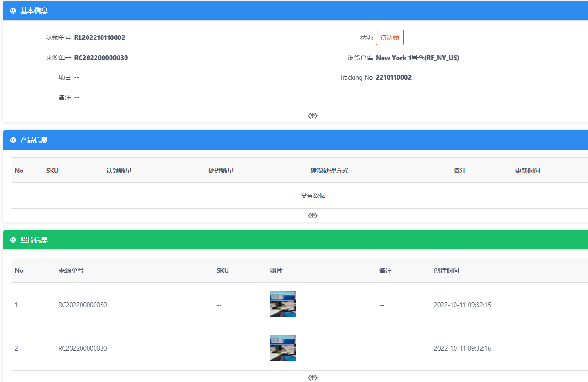Image resolution: width=588 pixels, height=382 pixels.
Task: Click the WordPress icon beside 基本信息
Action: click(x=13, y=11)
